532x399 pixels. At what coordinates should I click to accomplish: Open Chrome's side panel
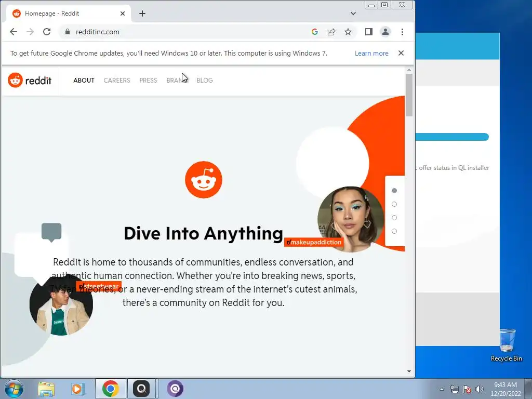tap(369, 32)
